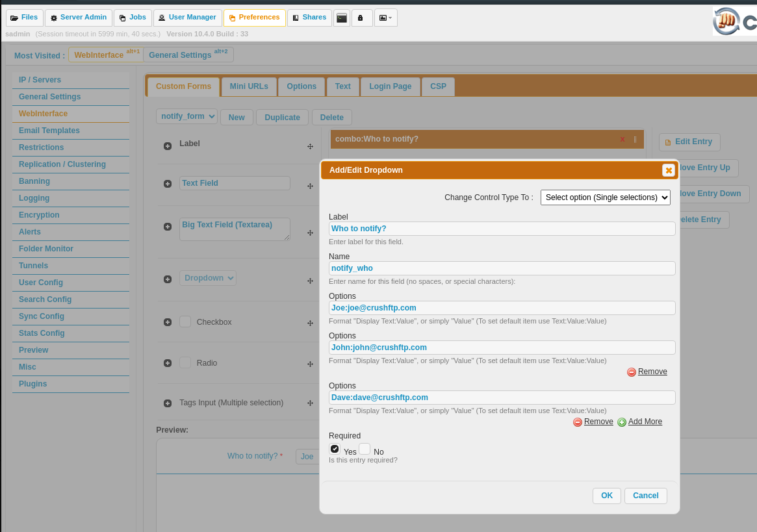757x532 pixels.
Task: Open Email Templates in sidebar
Action: 49,131
